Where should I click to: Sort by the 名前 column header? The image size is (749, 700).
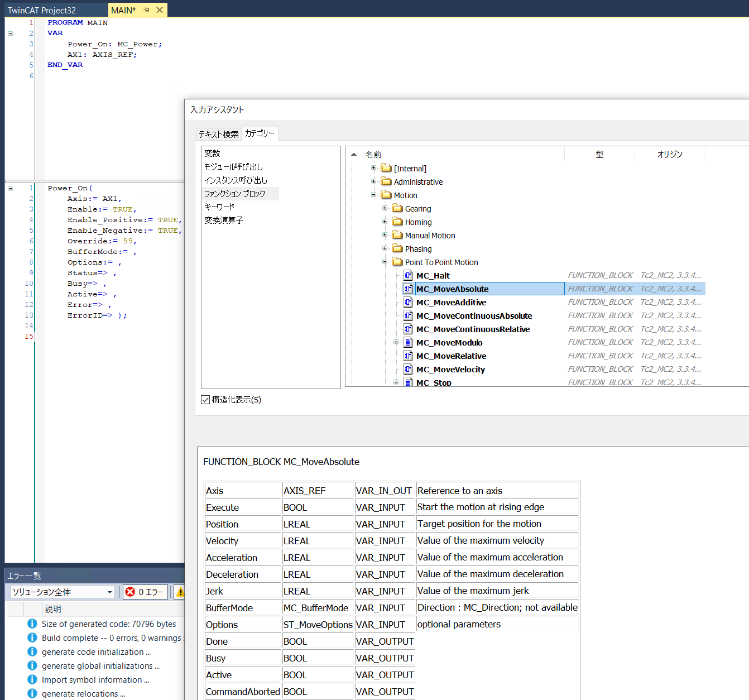pyautogui.click(x=373, y=155)
